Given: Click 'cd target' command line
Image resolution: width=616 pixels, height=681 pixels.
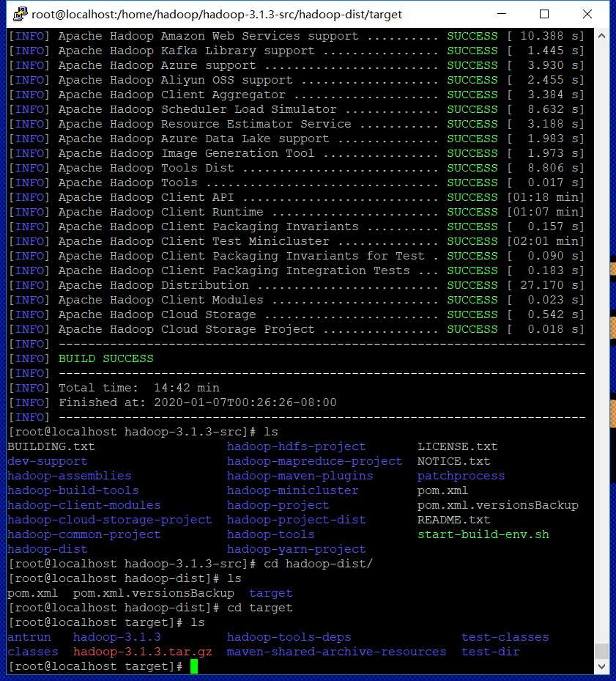Looking at the screenshot, I should point(260,608).
